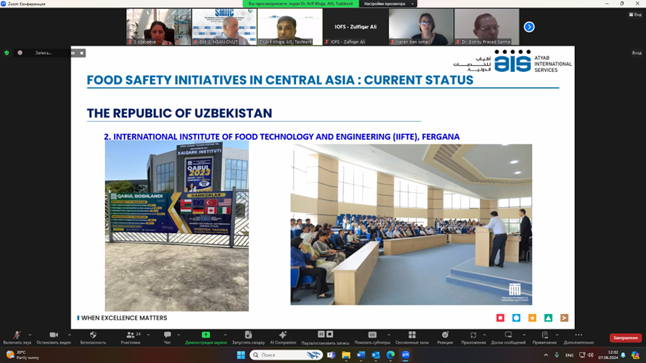
Task: Expand Apps options arrow
Action: [484, 335]
